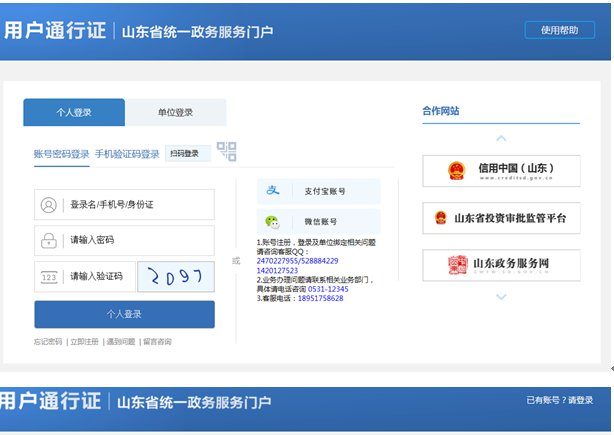
Task: Select the 个人登录 tab
Action: [74, 113]
